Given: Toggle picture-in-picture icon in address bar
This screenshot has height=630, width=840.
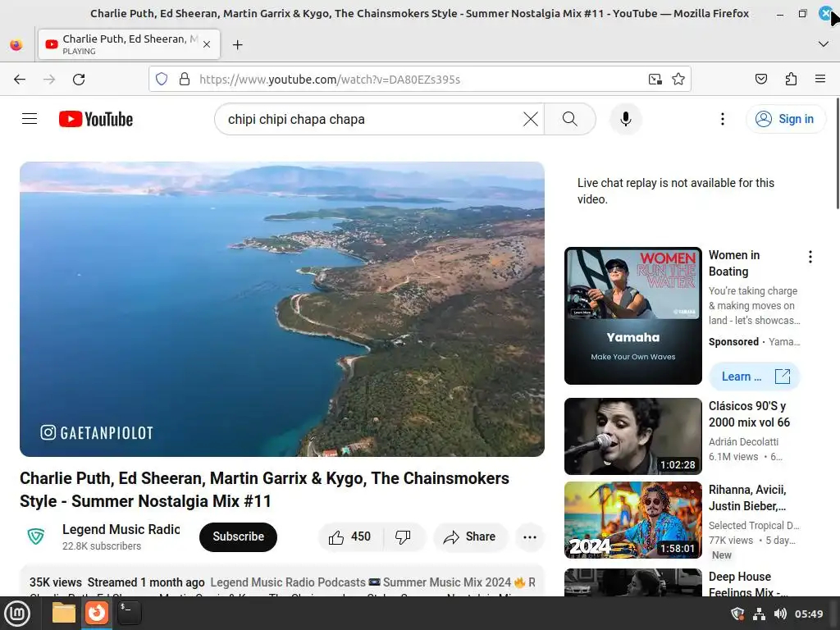Looking at the screenshot, I should 655,80.
